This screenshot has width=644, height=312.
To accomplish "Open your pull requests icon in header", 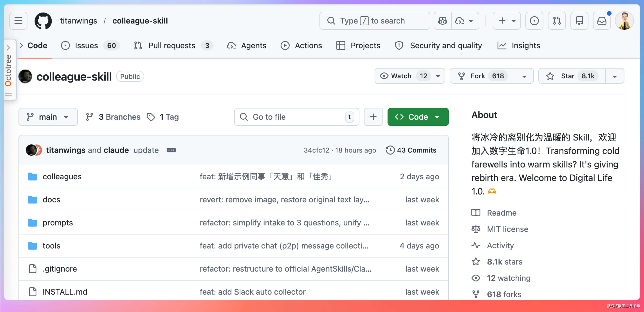I will tap(557, 21).
